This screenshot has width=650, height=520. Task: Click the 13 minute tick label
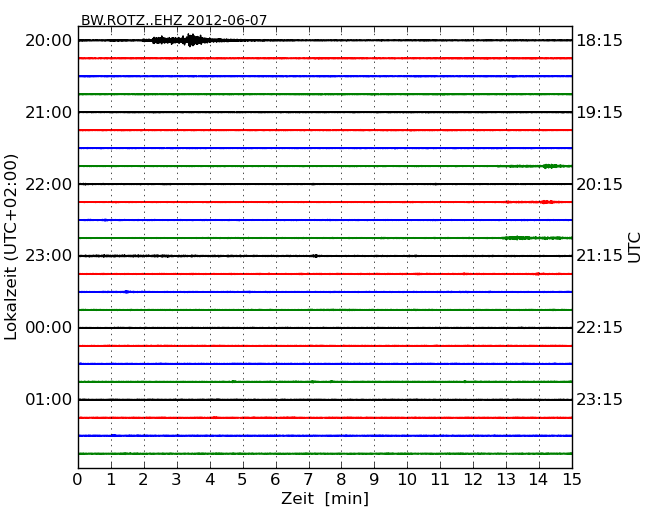[x=506, y=480]
